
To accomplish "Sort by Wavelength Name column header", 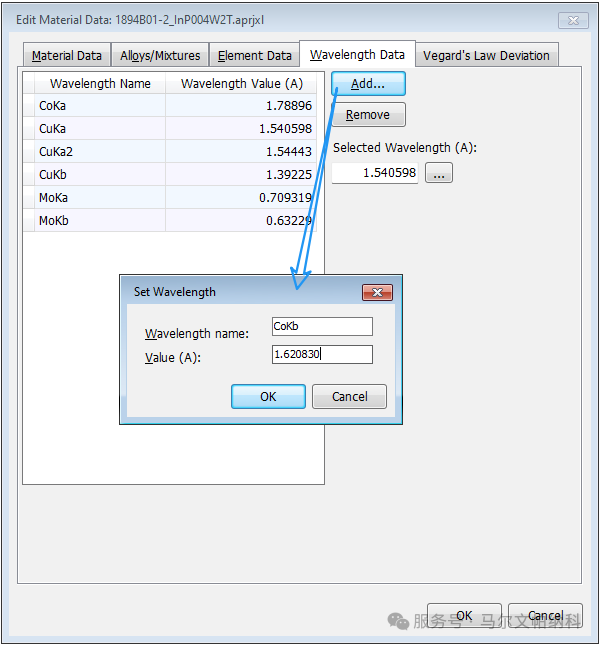I will click(100, 84).
